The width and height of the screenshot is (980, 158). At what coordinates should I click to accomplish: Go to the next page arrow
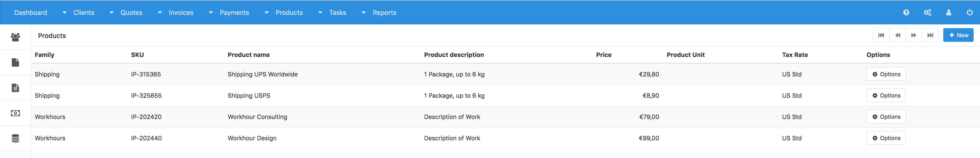(914, 35)
